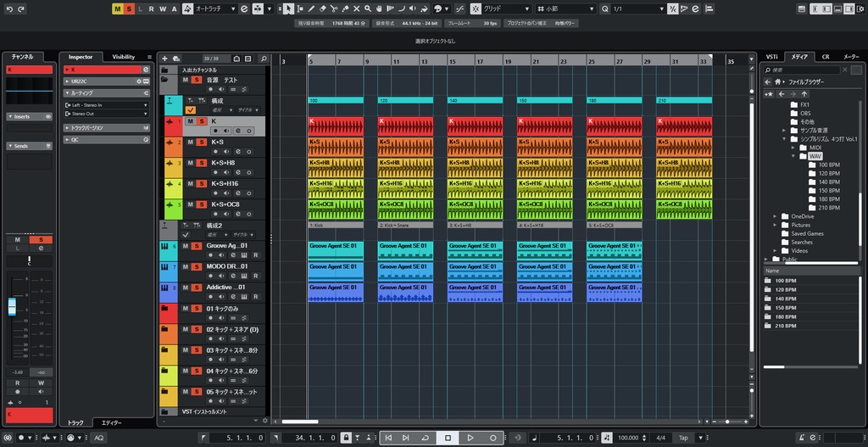Switch to the Visibility tab
The width and height of the screenshot is (868, 447).
click(124, 57)
